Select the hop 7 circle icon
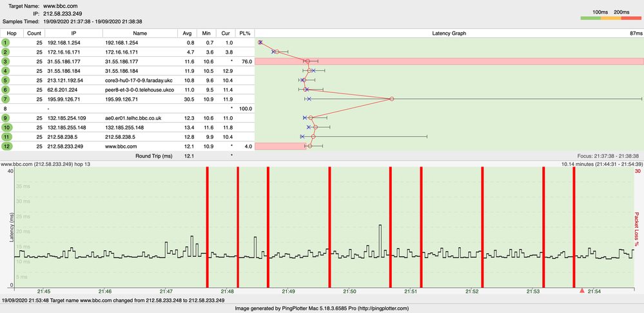644x313 pixels. point(6,99)
